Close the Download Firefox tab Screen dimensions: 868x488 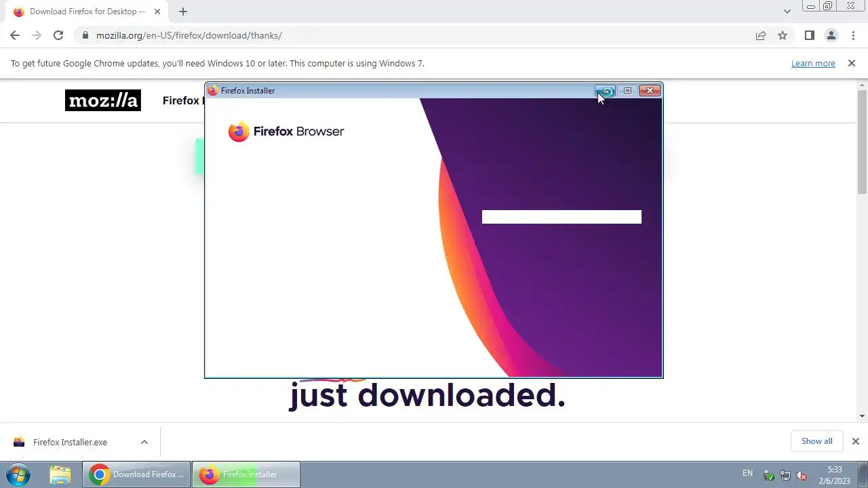coord(157,12)
